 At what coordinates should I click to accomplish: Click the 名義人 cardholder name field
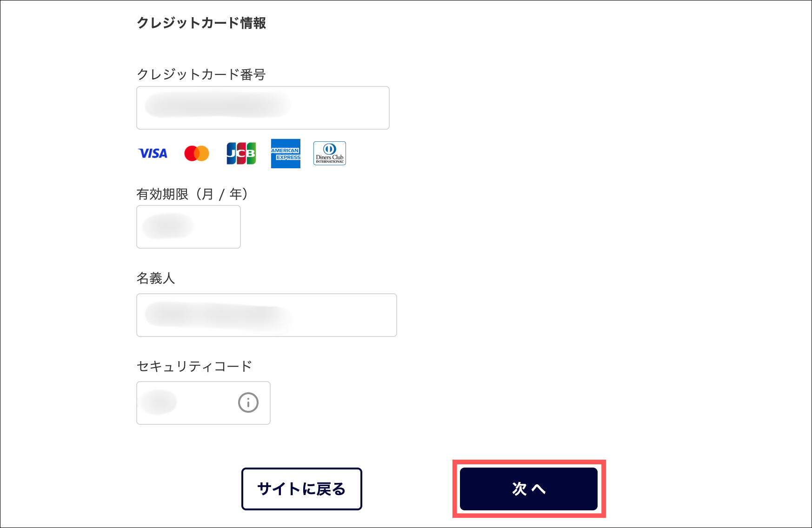tap(266, 315)
